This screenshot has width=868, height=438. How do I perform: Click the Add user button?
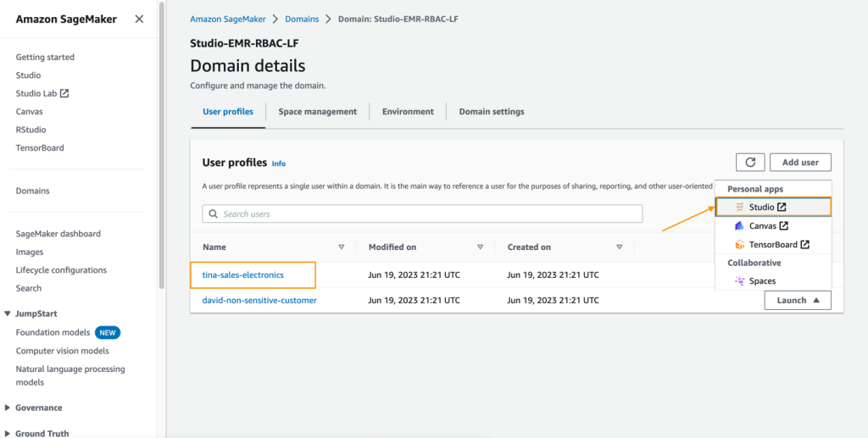click(800, 163)
